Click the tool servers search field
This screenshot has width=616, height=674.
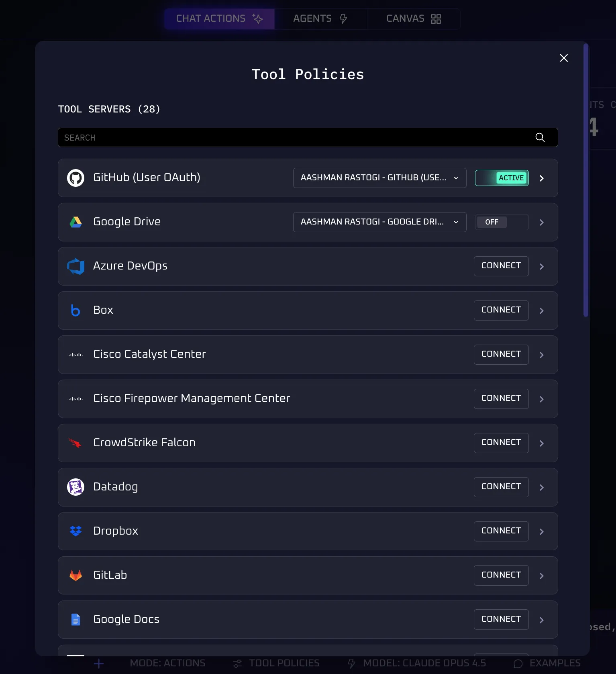click(308, 137)
